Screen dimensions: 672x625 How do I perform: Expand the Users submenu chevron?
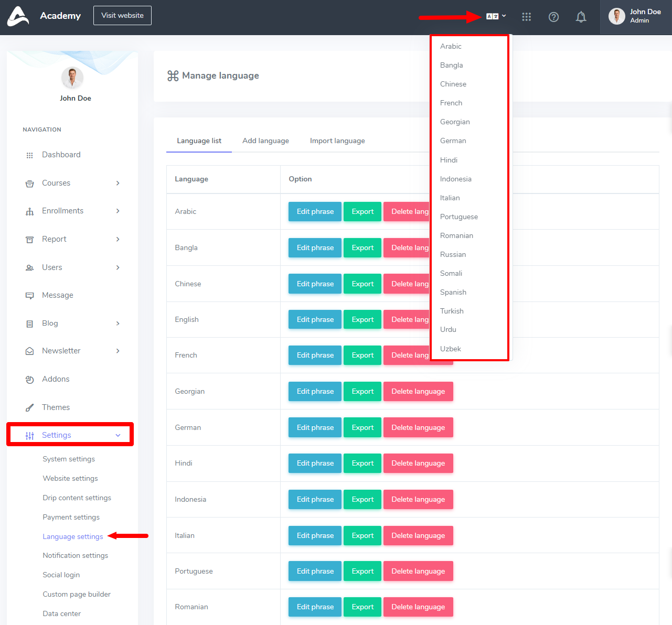(x=118, y=267)
